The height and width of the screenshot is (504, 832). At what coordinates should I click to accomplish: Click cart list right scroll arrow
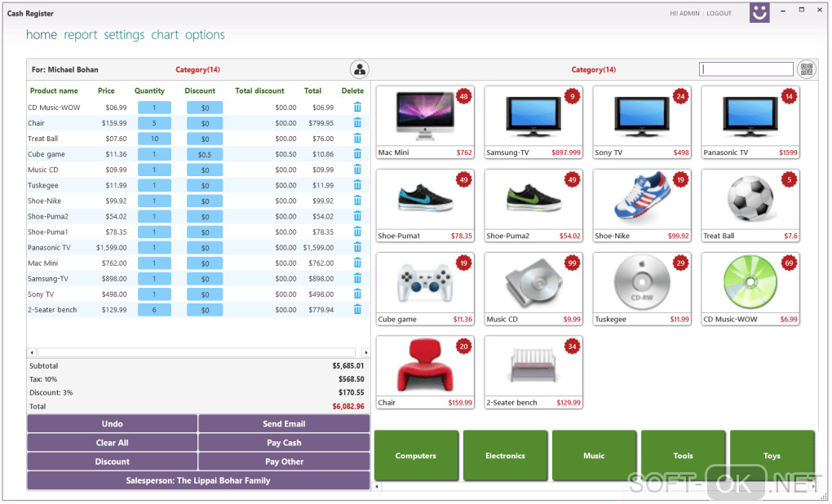pyautogui.click(x=365, y=352)
